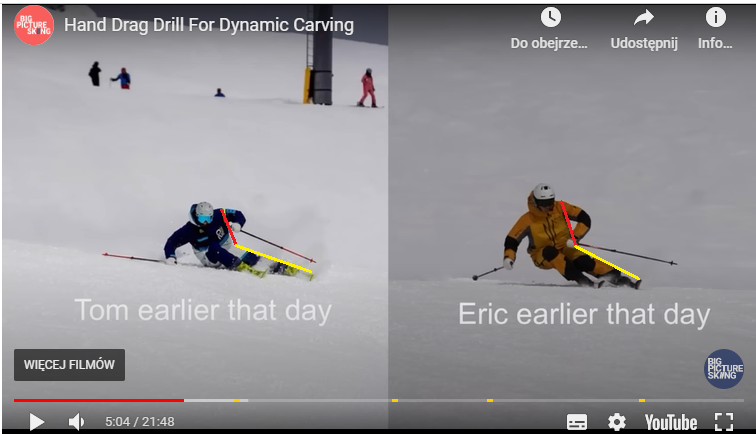
Task: Jump to the second yellow chapter marker
Action: [395, 400]
